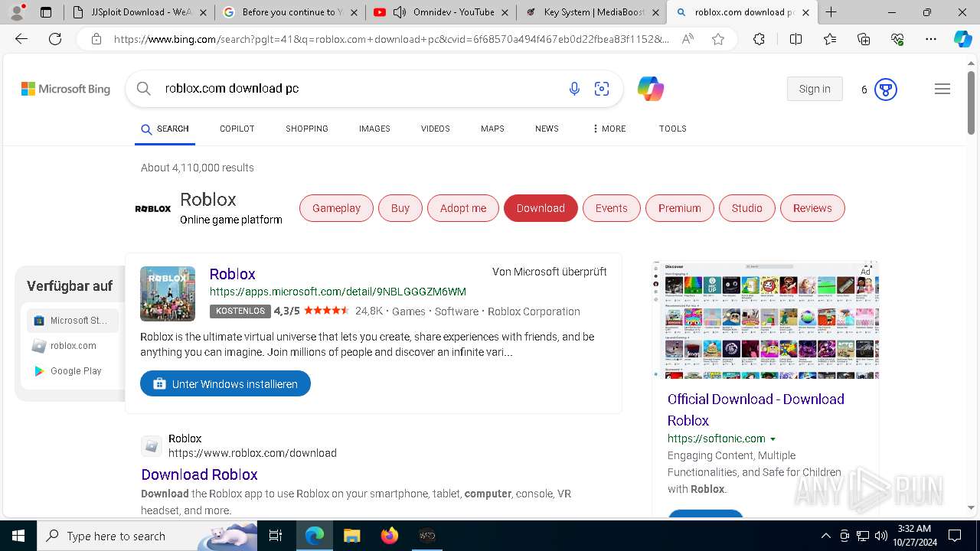Open Microsoft Bing logo home
Screen dimensions: 980x551
pos(66,89)
